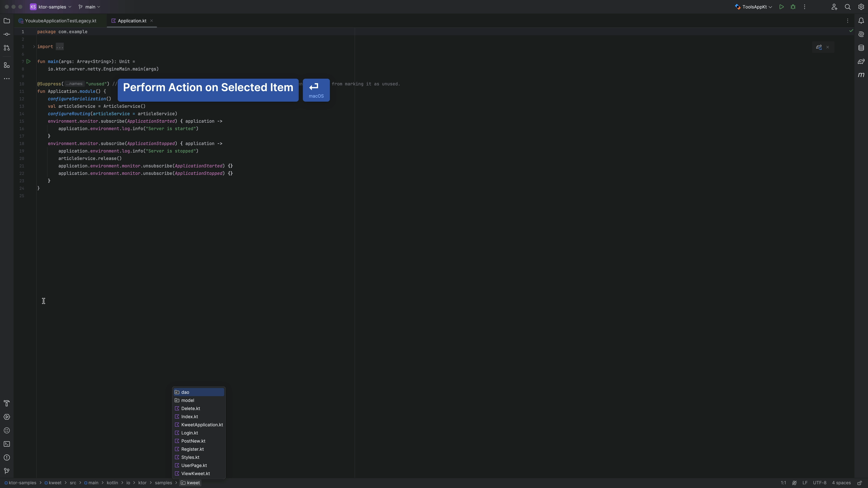Start debugging the ToolsAppKt configuration
Image resolution: width=868 pixels, height=488 pixels.
[793, 6]
